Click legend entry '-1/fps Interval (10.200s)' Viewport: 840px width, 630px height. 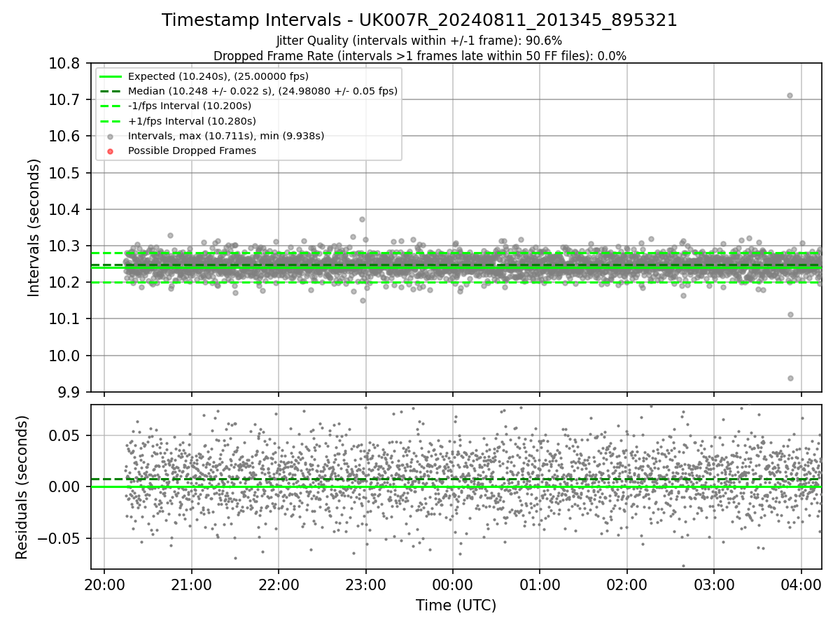[x=190, y=106]
